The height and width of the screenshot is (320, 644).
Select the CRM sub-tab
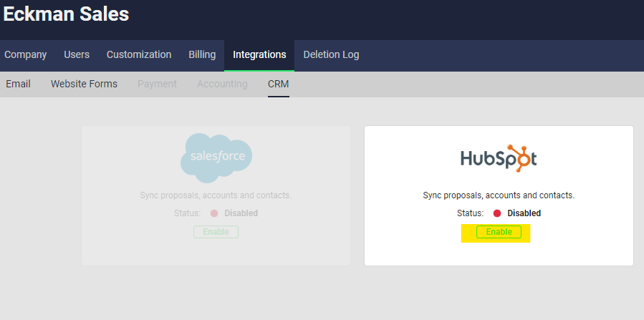pyautogui.click(x=279, y=84)
